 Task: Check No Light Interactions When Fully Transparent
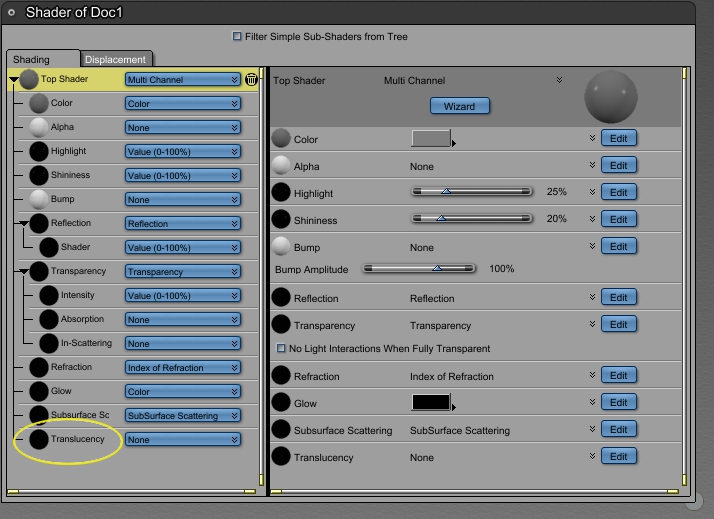(x=281, y=348)
